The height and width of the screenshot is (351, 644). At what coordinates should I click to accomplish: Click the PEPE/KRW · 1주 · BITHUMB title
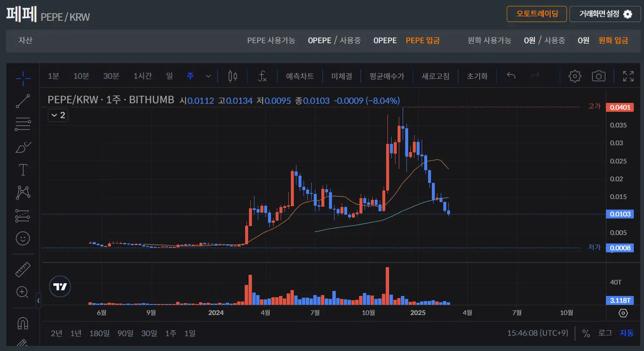111,100
